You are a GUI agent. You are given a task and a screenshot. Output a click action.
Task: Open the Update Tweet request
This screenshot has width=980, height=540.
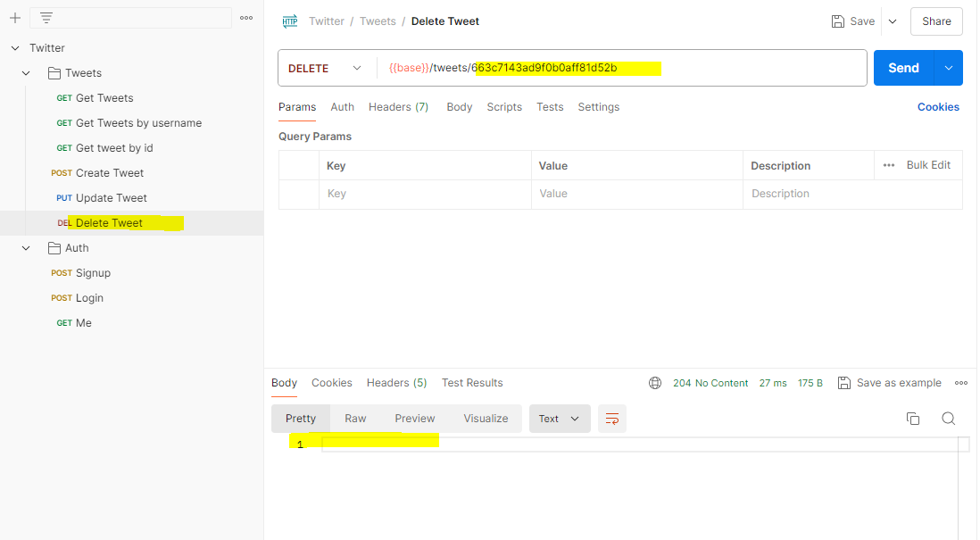tap(102, 198)
